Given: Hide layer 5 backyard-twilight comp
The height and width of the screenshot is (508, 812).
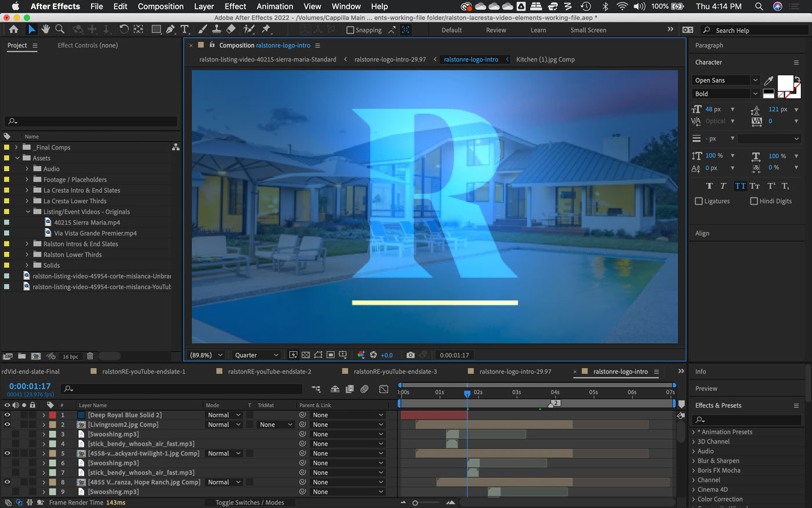Looking at the screenshot, I should 8,453.
